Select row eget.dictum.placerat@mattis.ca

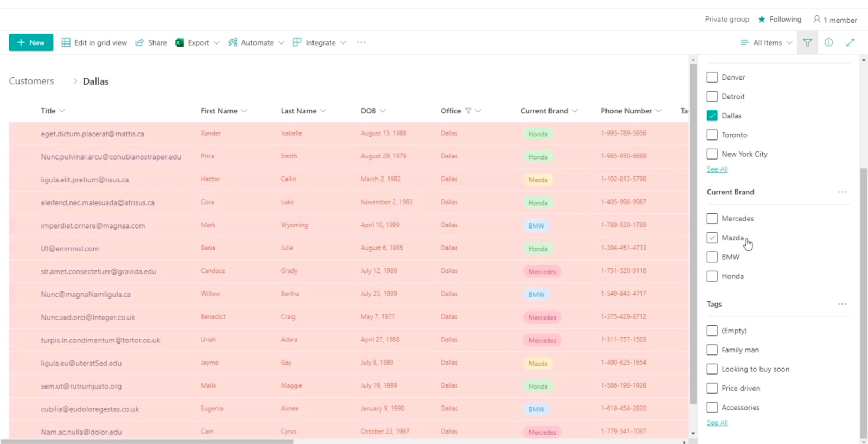pos(349,134)
